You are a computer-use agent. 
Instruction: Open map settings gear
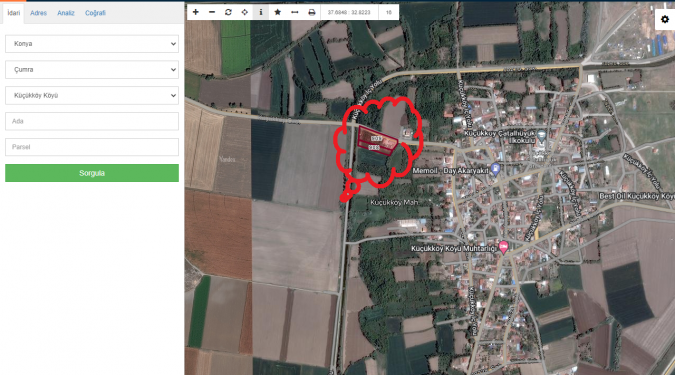(x=665, y=19)
